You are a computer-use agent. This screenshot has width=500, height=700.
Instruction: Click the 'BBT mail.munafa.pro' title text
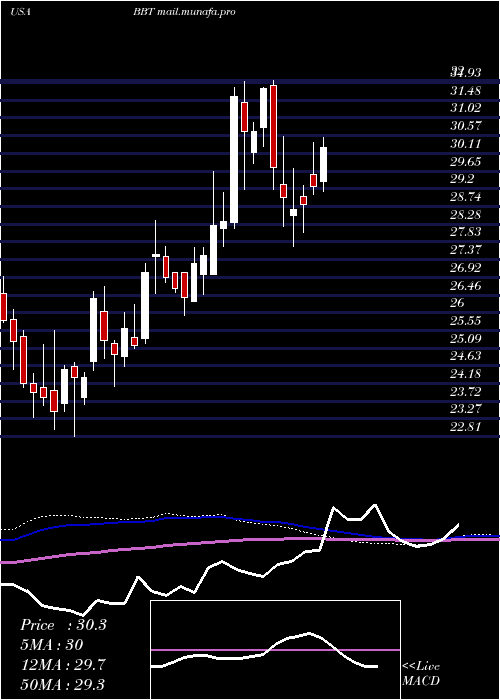point(184,12)
